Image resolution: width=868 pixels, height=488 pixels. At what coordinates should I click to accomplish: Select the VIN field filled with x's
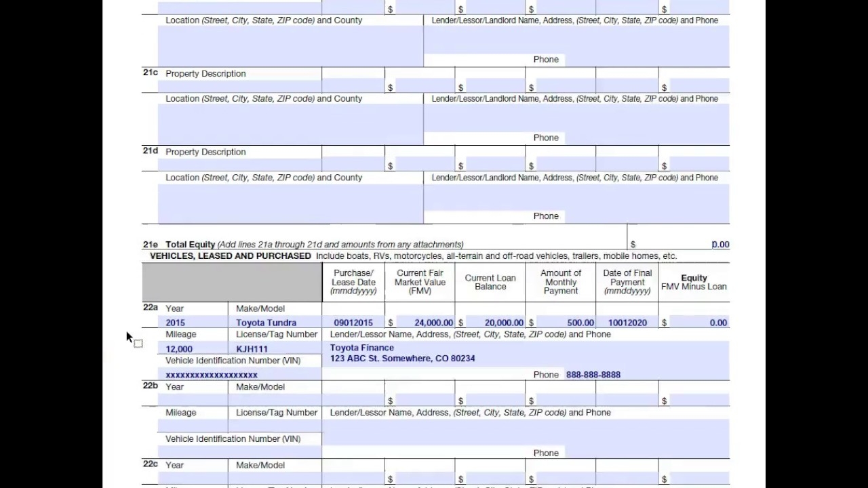coord(239,375)
